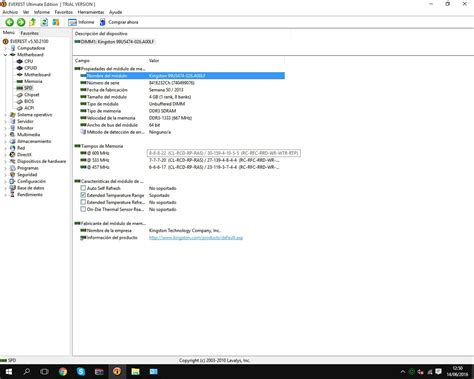Screen dimensions: 474x379
Task: Click the Dispositivos de hardware icon
Action: click(x=13, y=161)
